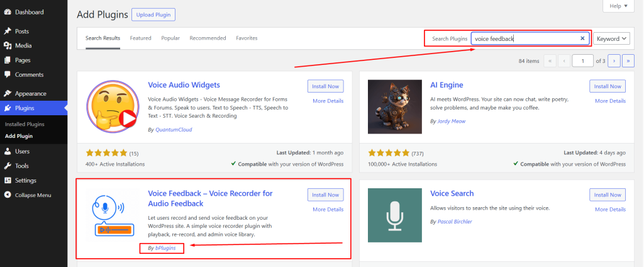Click the Appearance paintbrush icon

(x=8, y=93)
